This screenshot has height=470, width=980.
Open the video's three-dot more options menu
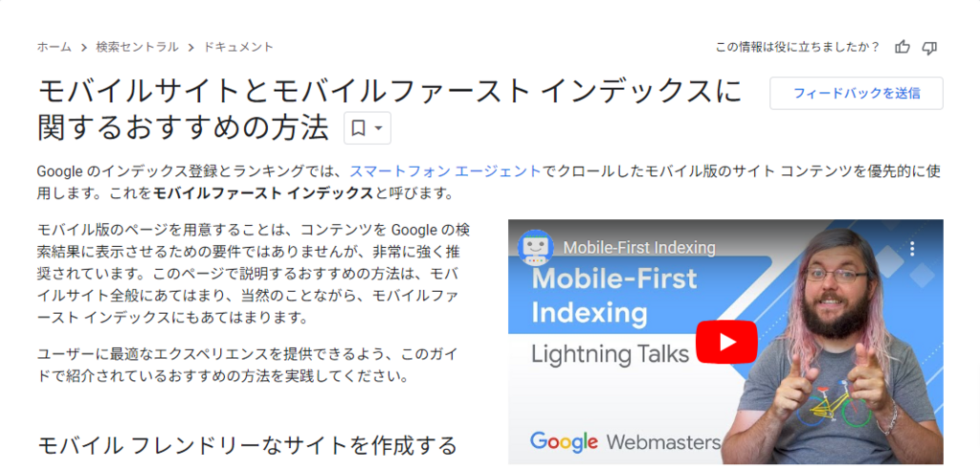tap(912, 248)
